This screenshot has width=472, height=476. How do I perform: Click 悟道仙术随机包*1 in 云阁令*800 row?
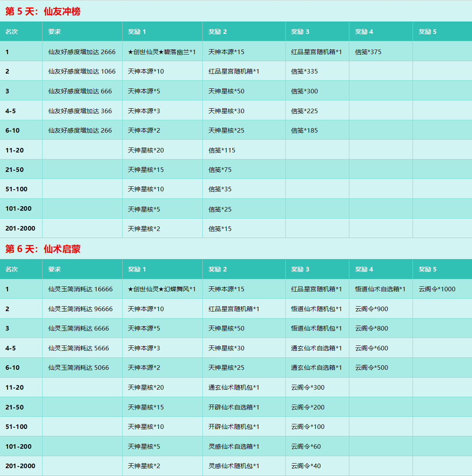click(x=316, y=328)
